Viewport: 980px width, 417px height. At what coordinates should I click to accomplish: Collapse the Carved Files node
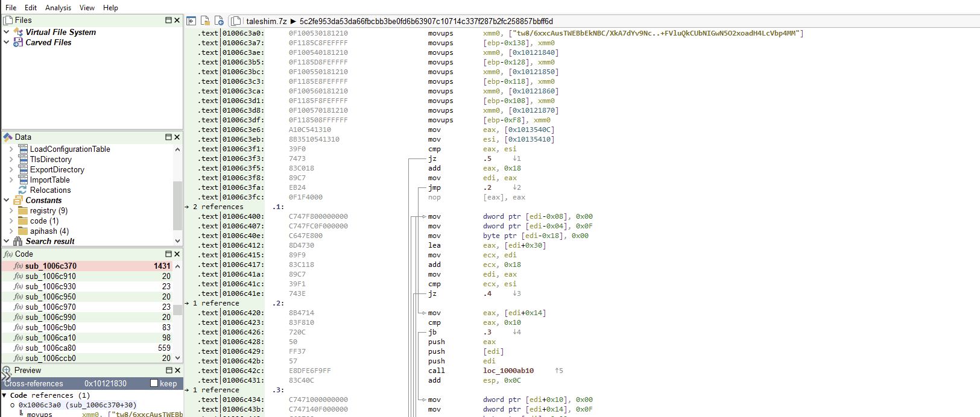7,42
